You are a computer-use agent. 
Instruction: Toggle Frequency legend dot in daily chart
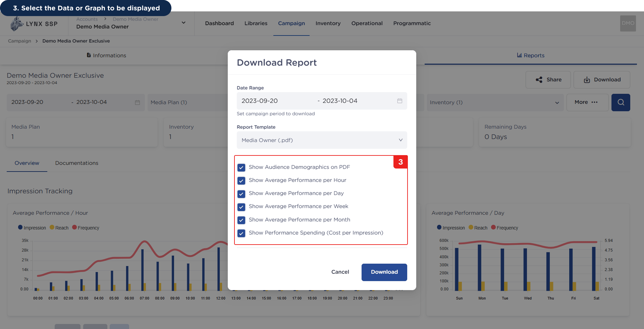pos(493,227)
